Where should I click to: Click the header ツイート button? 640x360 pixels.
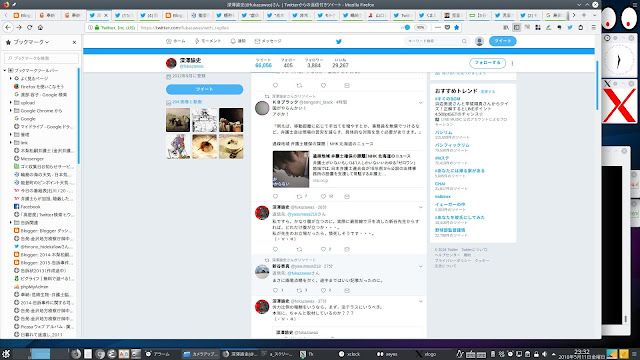click(x=502, y=41)
